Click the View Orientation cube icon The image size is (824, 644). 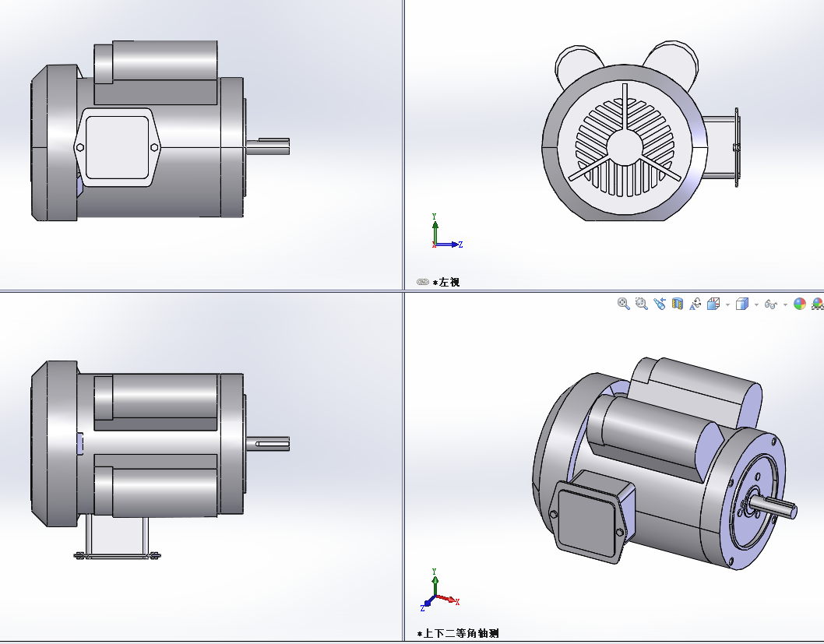point(713,304)
